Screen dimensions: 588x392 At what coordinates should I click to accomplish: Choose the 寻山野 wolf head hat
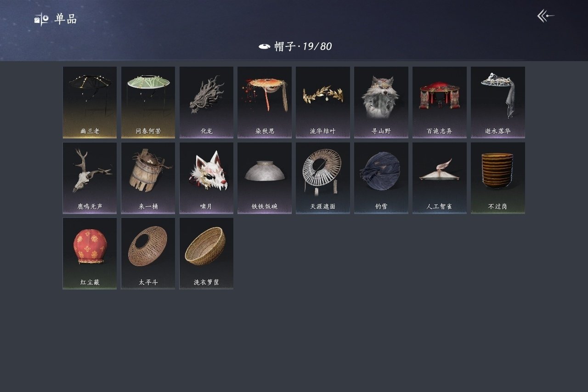[x=381, y=102]
